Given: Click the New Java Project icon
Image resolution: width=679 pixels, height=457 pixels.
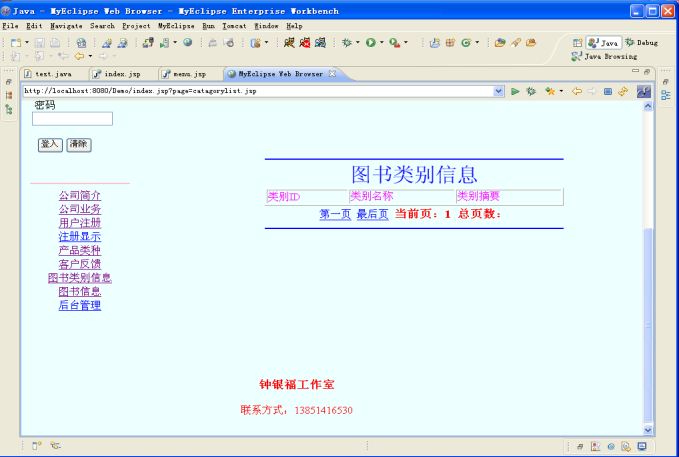Looking at the screenshot, I should [435, 42].
